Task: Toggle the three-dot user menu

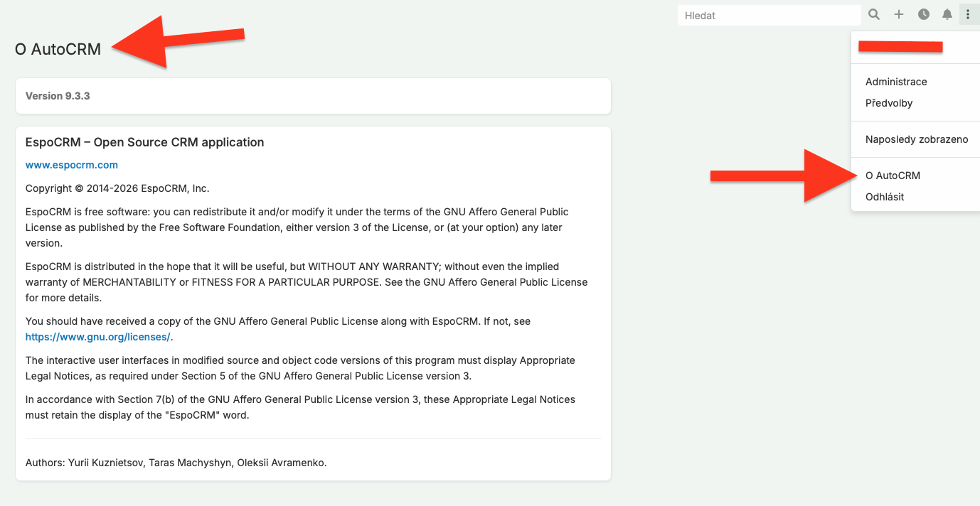Action: pyautogui.click(x=968, y=14)
